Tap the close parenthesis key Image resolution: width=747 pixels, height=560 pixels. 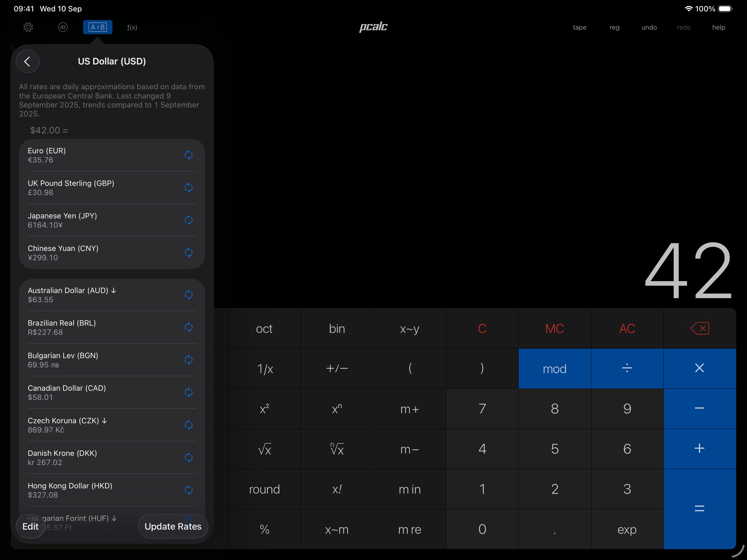tap(482, 369)
